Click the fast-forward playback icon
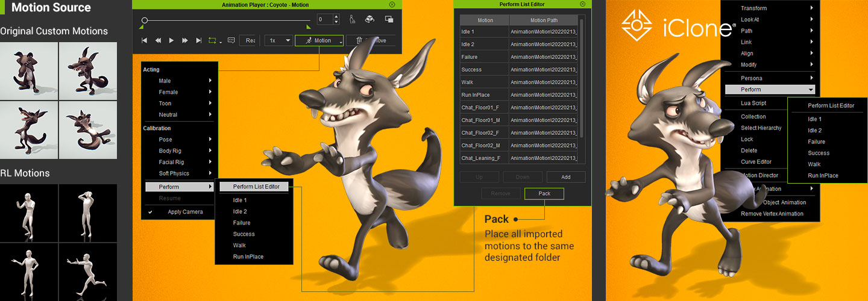Screen dimensions: 868x301 click(185, 40)
